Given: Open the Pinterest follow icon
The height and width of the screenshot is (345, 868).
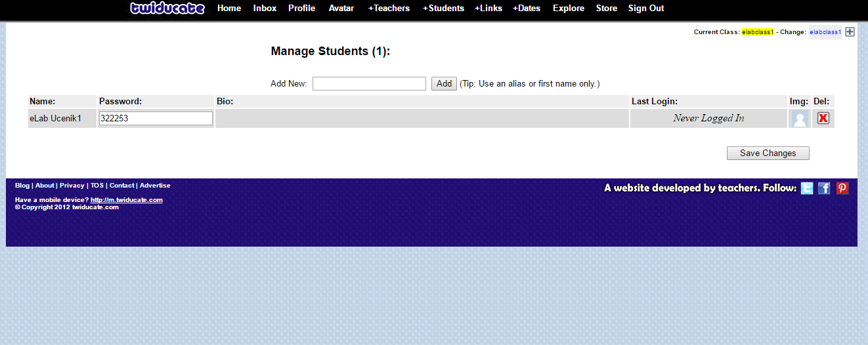Looking at the screenshot, I should point(842,188).
